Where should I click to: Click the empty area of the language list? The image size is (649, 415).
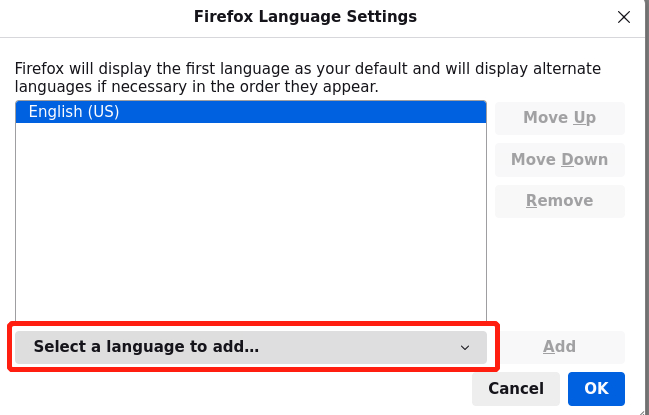tap(250, 220)
